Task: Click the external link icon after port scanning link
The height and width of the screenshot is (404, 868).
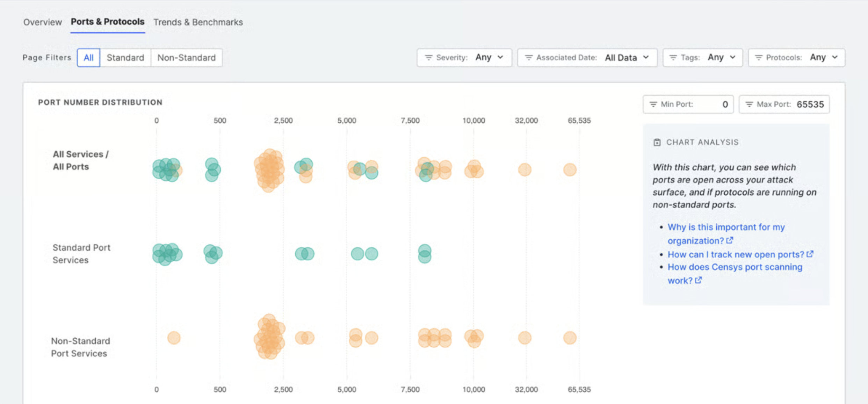Action: tap(699, 280)
